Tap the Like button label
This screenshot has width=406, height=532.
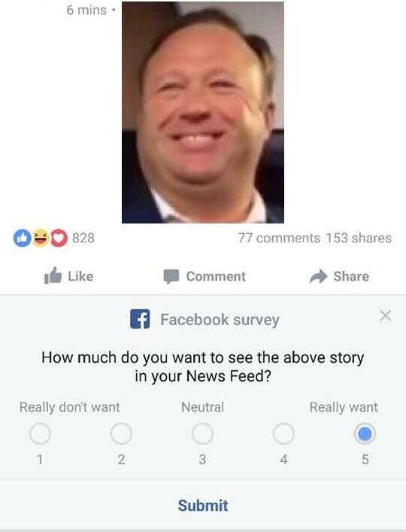pyautogui.click(x=80, y=276)
